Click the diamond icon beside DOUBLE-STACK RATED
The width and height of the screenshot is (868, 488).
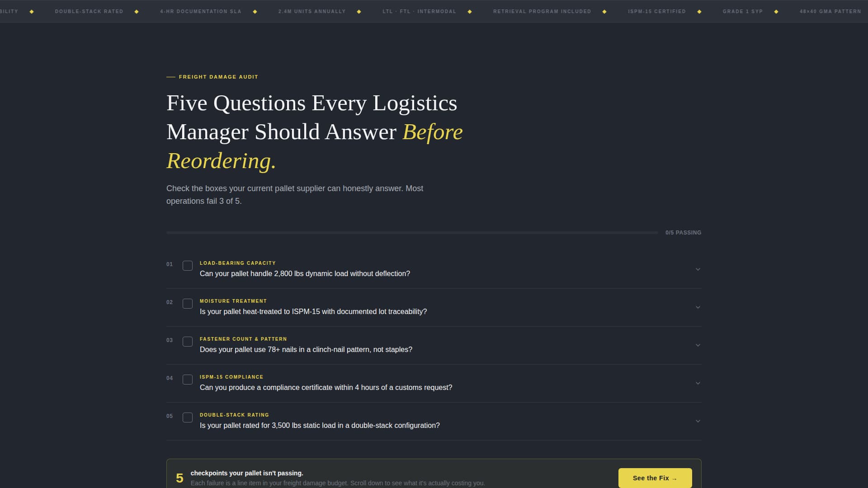pyautogui.click(x=137, y=11)
